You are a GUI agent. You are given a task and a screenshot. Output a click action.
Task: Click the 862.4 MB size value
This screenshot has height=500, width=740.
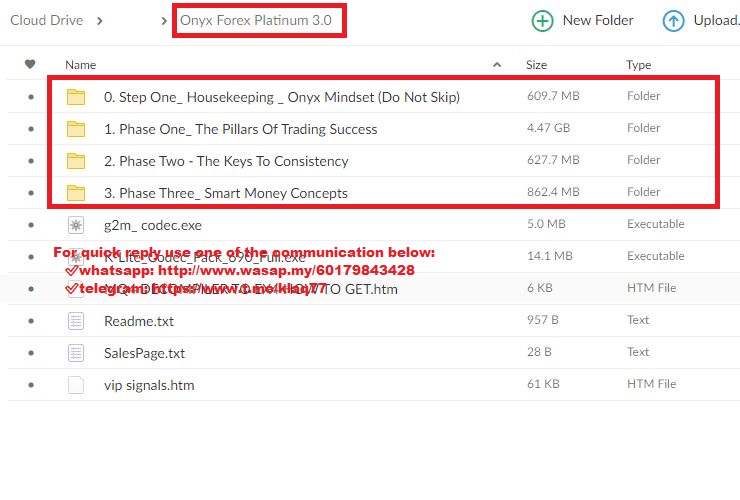pyautogui.click(x=553, y=192)
